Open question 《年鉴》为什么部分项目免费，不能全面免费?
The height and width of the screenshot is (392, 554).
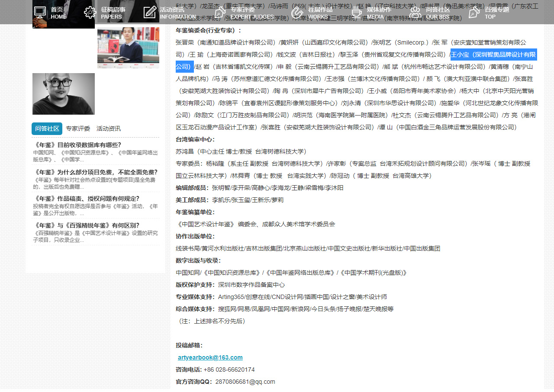point(95,172)
